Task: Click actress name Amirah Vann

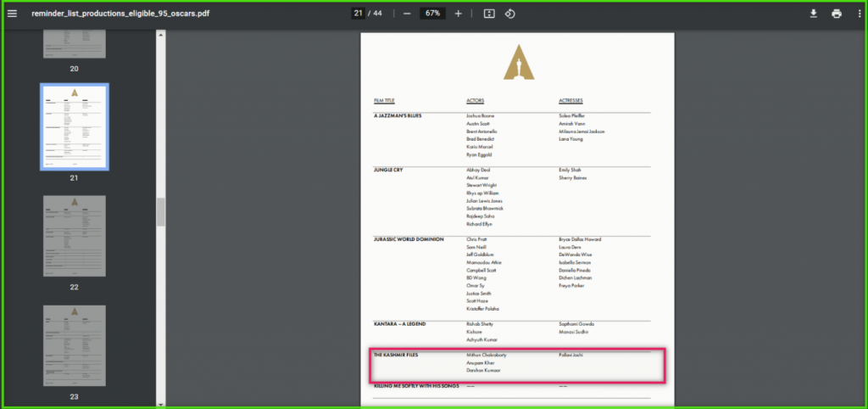Action: click(x=572, y=124)
